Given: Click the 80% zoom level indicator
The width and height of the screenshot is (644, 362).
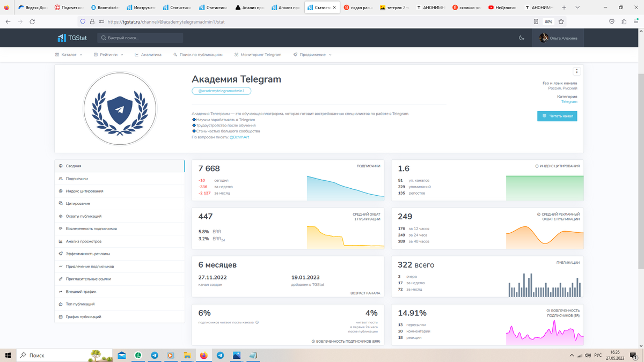Looking at the screenshot, I should (548, 22).
